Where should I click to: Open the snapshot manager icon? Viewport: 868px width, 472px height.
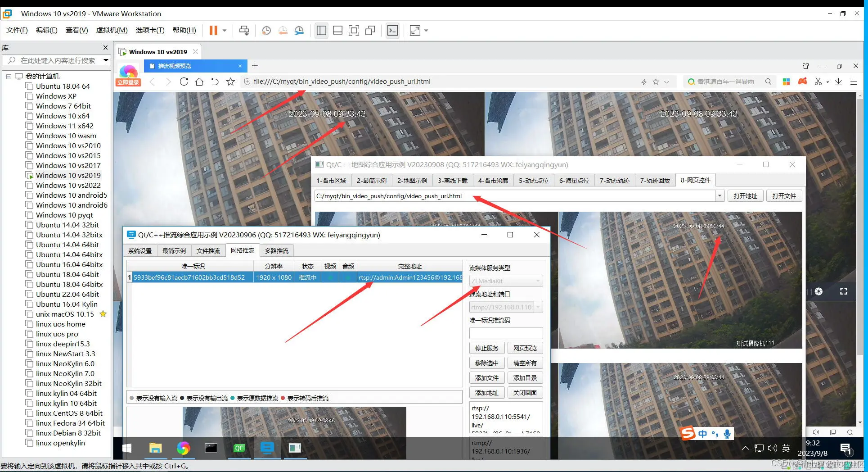(x=299, y=31)
